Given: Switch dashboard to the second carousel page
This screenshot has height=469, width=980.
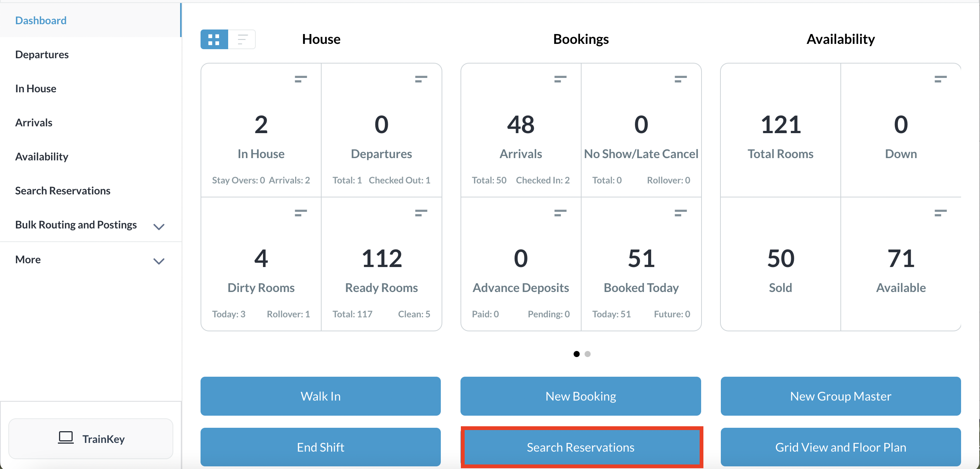Looking at the screenshot, I should pyautogui.click(x=587, y=354).
